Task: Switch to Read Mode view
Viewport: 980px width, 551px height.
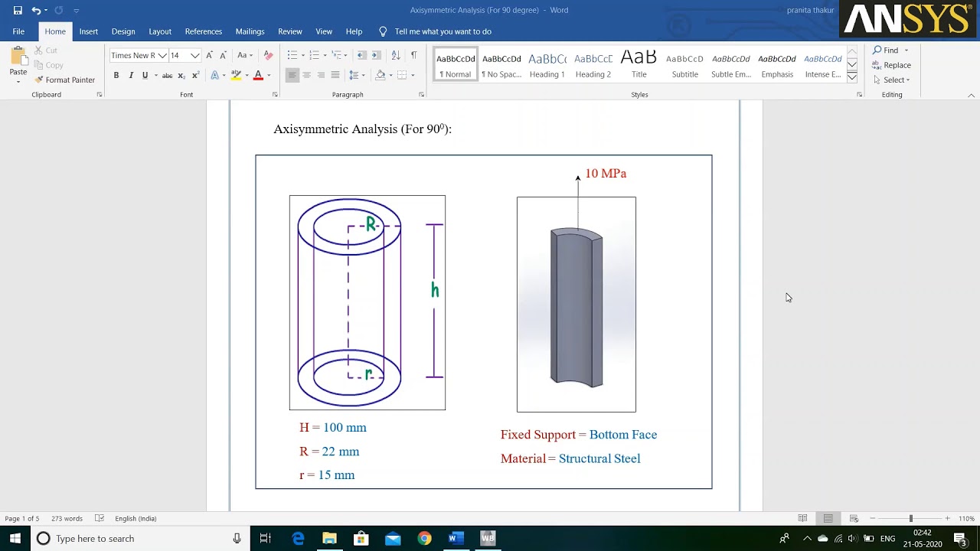Action: pyautogui.click(x=802, y=518)
